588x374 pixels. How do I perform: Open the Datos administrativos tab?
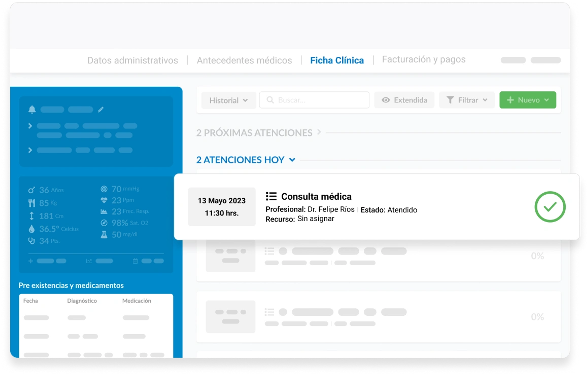(133, 60)
